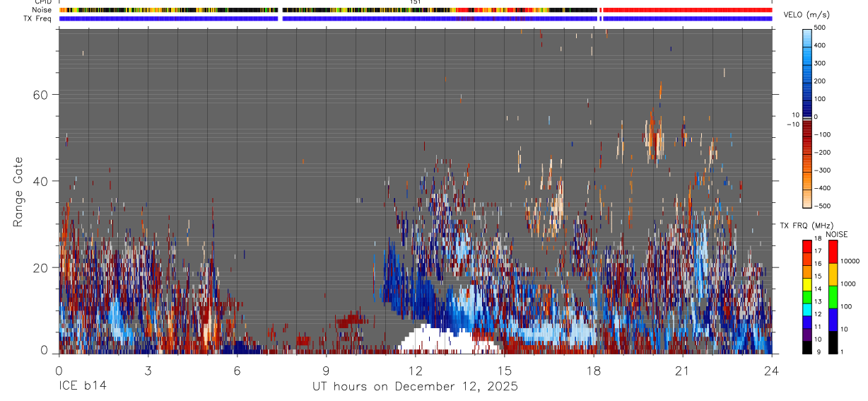The width and height of the screenshot is (868, 401).
Task: Click the red segment of TX FRQ colorbar
Action: tap(807, 247)
